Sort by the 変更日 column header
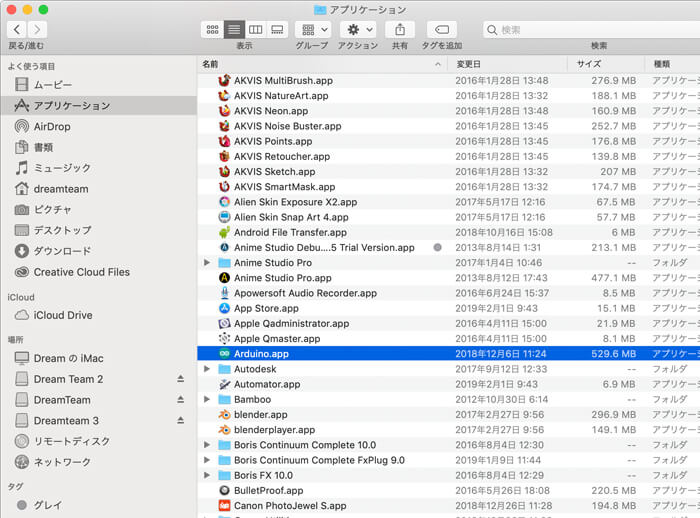 point(508,64)
